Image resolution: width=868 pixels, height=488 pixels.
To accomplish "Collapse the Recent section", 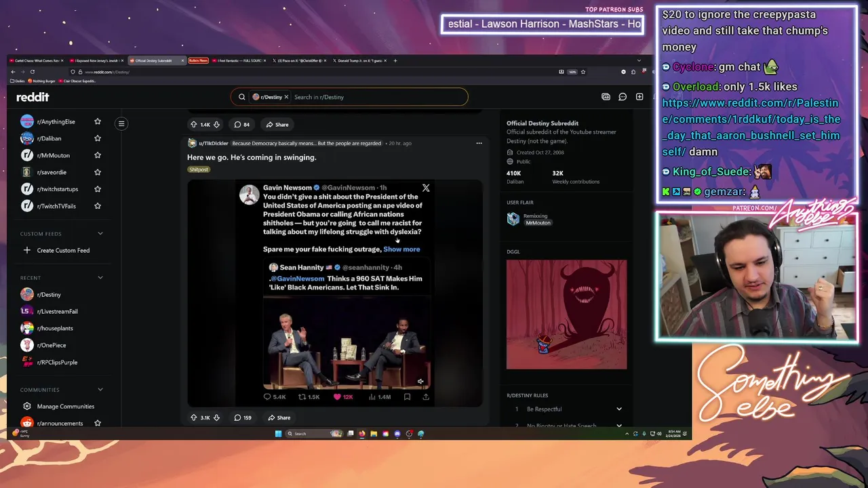I will (100, 277).
